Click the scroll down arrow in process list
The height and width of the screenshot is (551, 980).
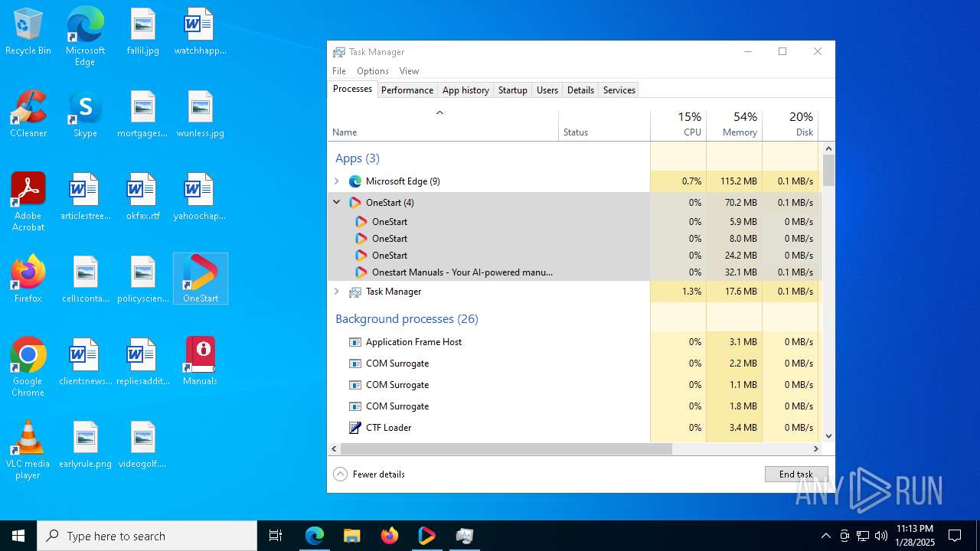point(828,436)
